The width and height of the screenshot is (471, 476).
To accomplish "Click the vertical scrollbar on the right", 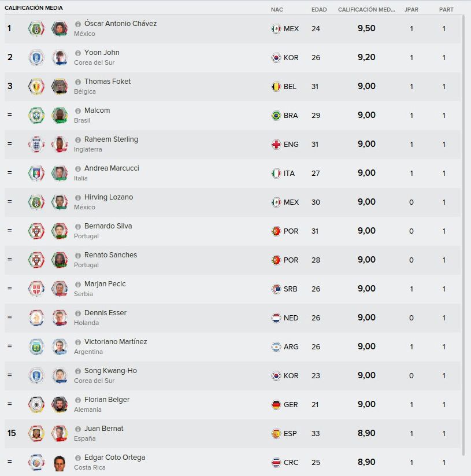I will click(463, 235).
